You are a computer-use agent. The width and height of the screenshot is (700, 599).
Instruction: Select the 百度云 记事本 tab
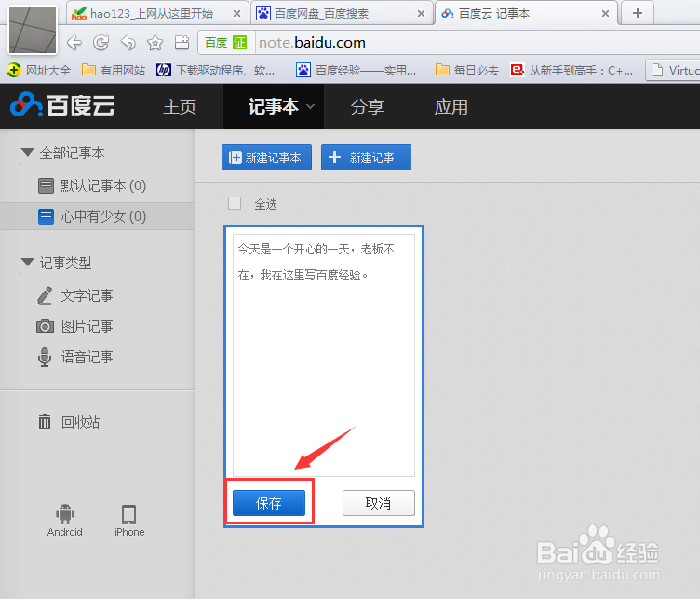[x=527, y=13]
